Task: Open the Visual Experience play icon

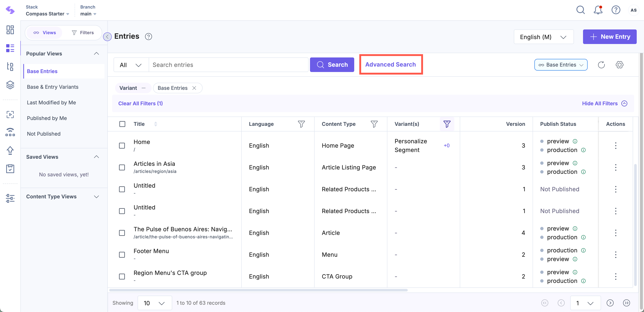Action: [10, 114]
